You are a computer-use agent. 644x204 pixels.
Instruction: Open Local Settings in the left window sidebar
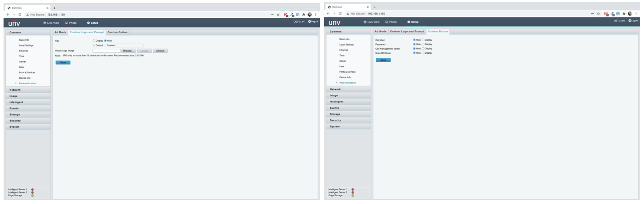26,45
